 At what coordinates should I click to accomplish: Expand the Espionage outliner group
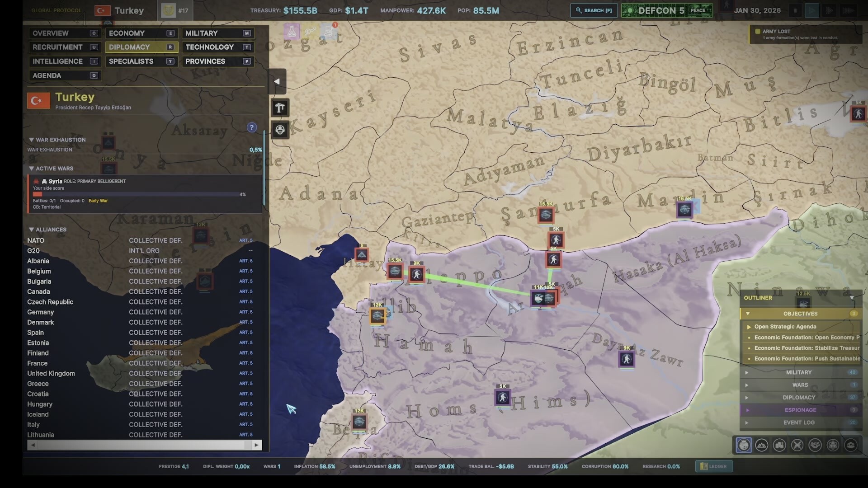(748, 410)
